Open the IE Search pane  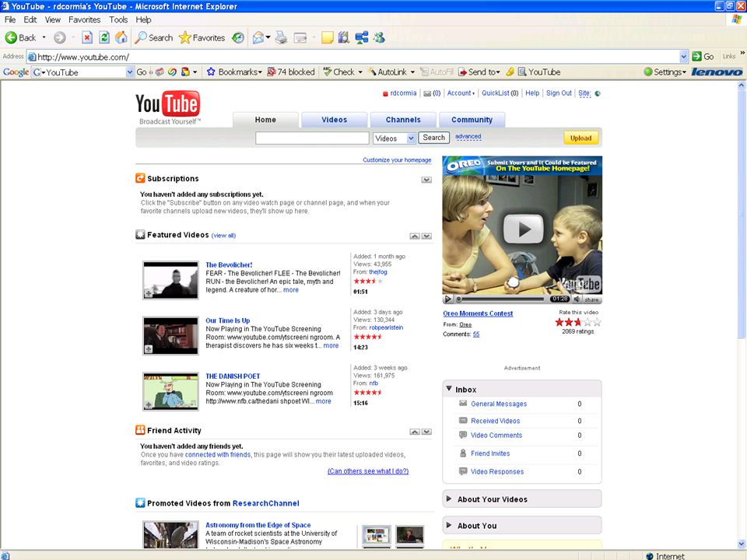[154, 37]
